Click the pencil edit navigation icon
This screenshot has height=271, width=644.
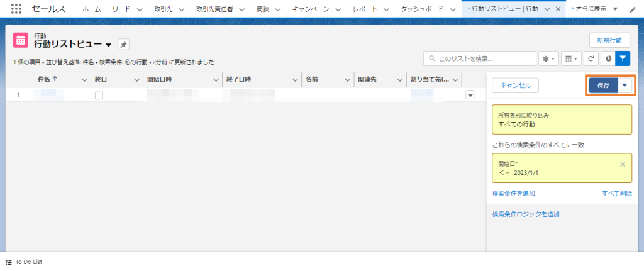[x=633, y=9]
